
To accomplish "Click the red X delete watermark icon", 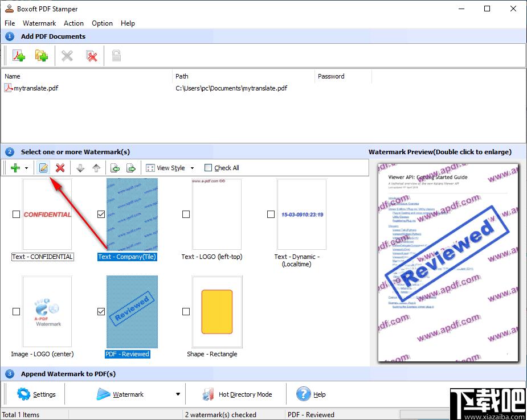I will click(x=60, y=167).
